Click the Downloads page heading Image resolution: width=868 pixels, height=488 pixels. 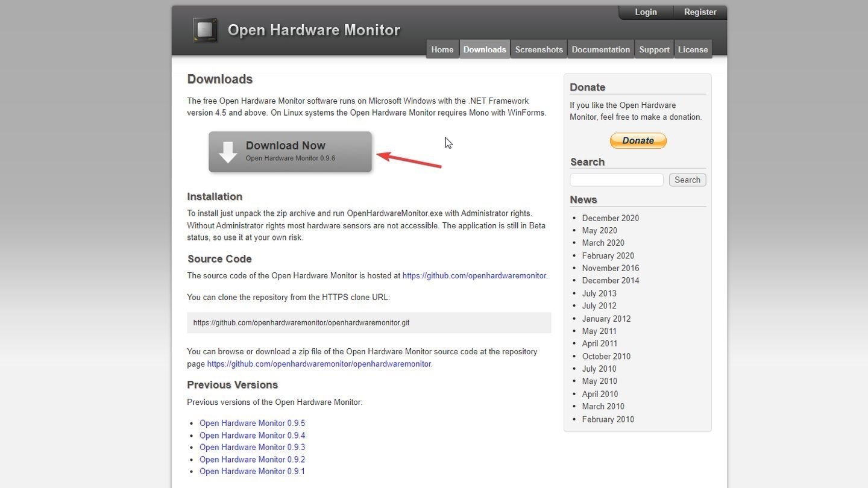click(x=220, y=80)
